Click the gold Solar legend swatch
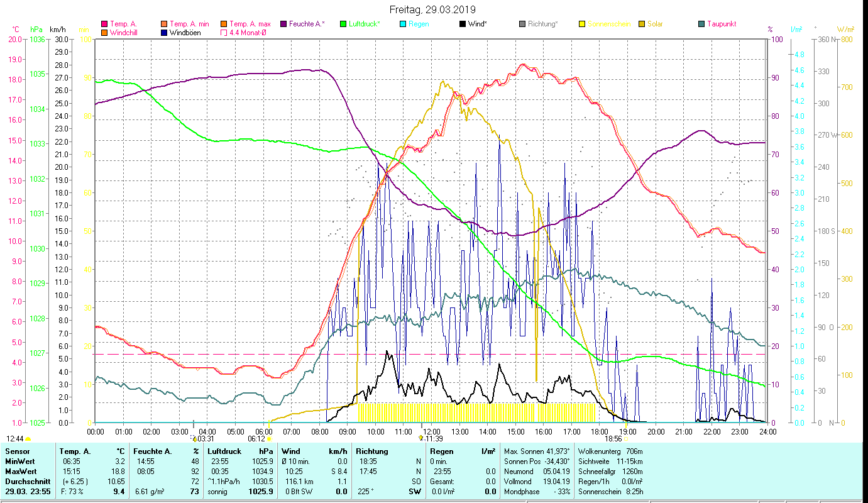 coord(641,24)
